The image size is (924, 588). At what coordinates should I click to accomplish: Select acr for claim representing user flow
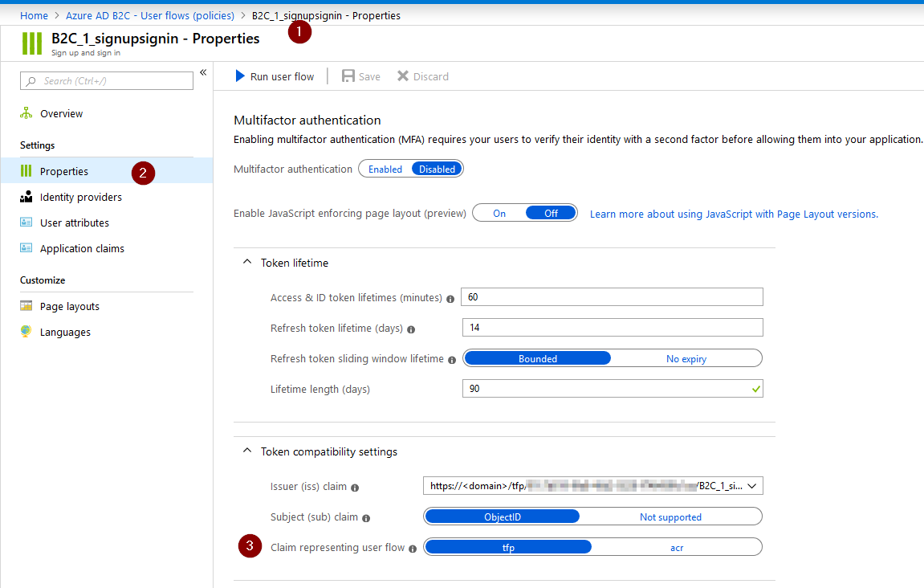[x=677, y=547]
